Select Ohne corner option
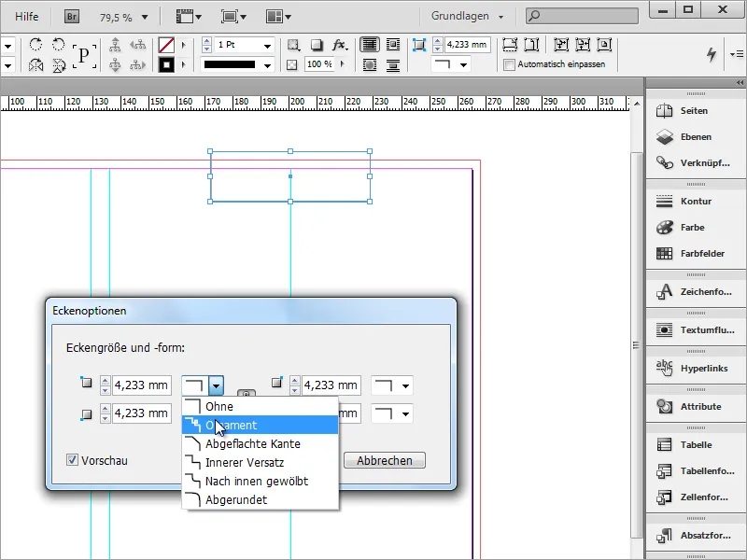 [261, 406]
